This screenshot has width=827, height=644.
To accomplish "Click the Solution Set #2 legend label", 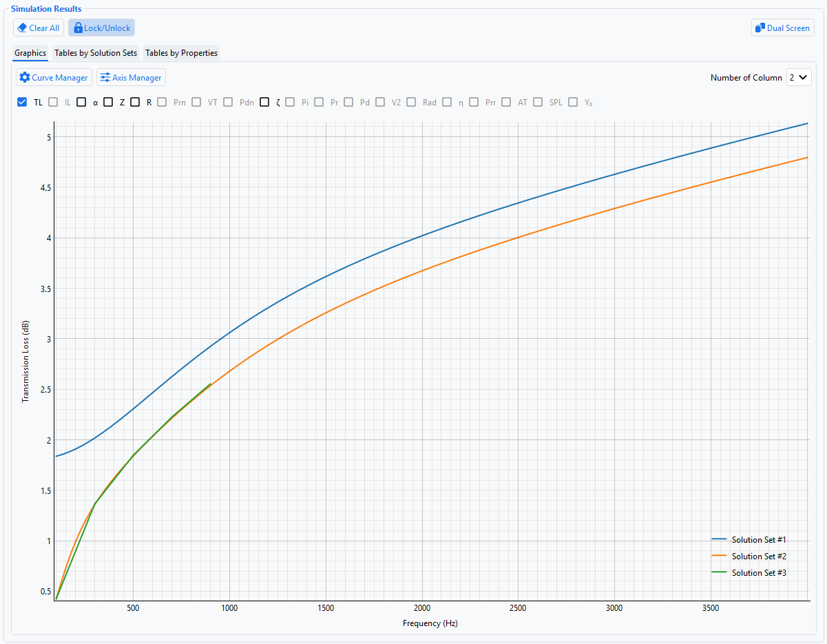I will pos(759,556).
